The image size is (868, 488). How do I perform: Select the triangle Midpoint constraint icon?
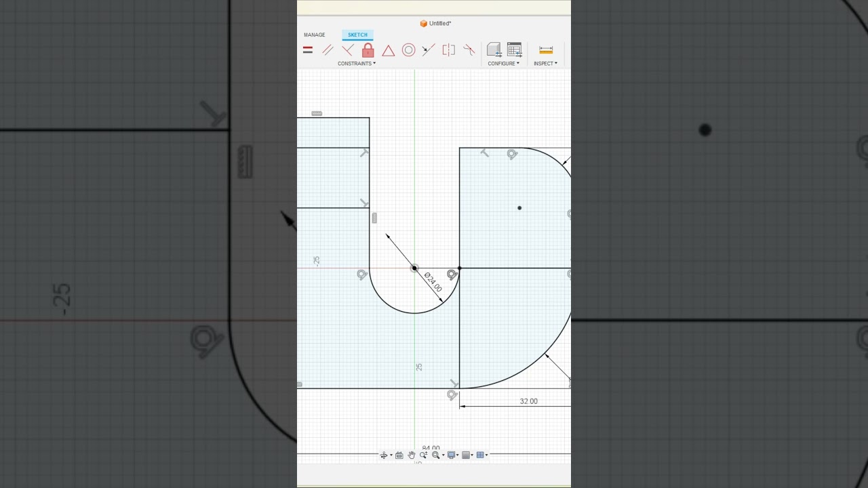[388, 50]
